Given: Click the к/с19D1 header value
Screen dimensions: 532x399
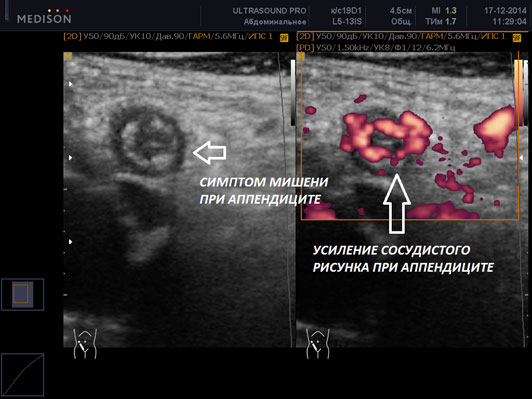Looking at the screenshot, I should [x=346, y=11].
